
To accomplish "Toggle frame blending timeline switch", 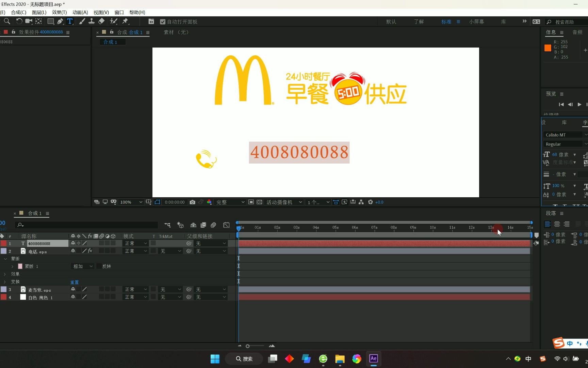I will click(x=203, y=225).
